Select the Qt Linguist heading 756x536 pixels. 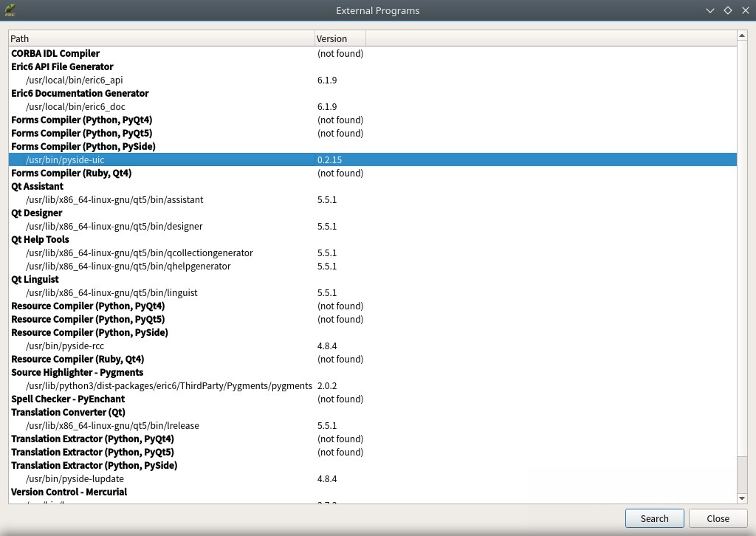pyautogui.click(x=373, y=280)
